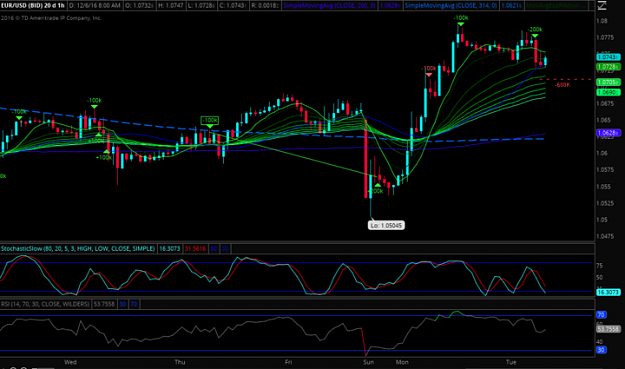625x369 pixels.
Task: Click the stochastic header 20 level value
Action: [225, 249]
